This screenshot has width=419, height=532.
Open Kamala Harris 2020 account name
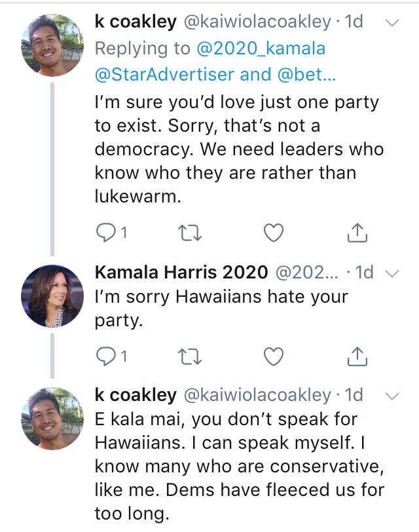coord(181,272)
